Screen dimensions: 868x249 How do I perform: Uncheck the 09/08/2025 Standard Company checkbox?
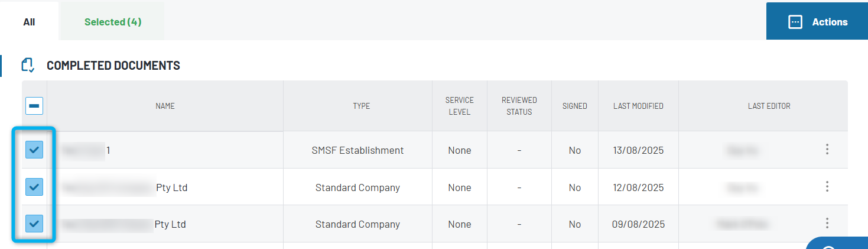(x=34, y=224)
